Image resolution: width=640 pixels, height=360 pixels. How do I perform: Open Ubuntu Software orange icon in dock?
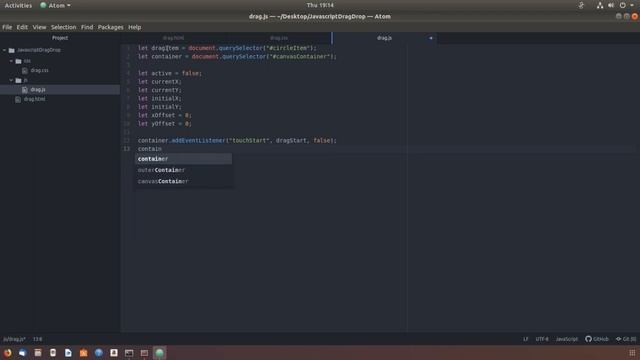pyautogui.click(x=83, y=353)
